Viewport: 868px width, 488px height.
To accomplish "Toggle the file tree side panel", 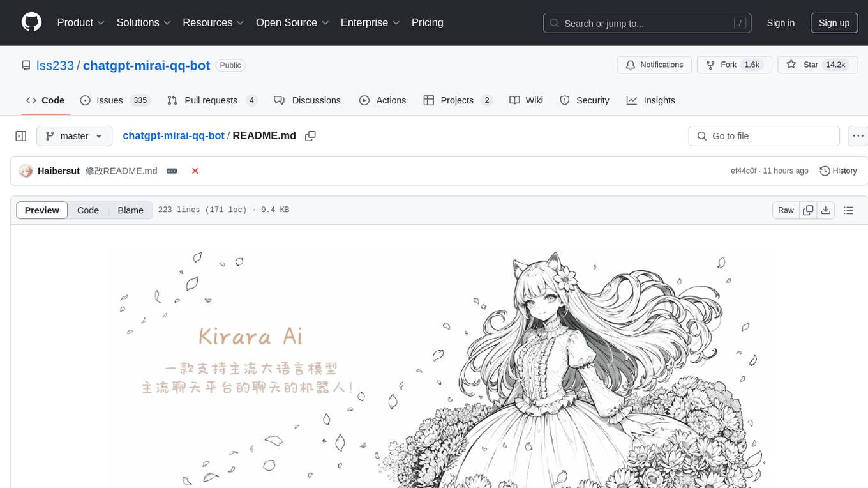I will [21, 136].
